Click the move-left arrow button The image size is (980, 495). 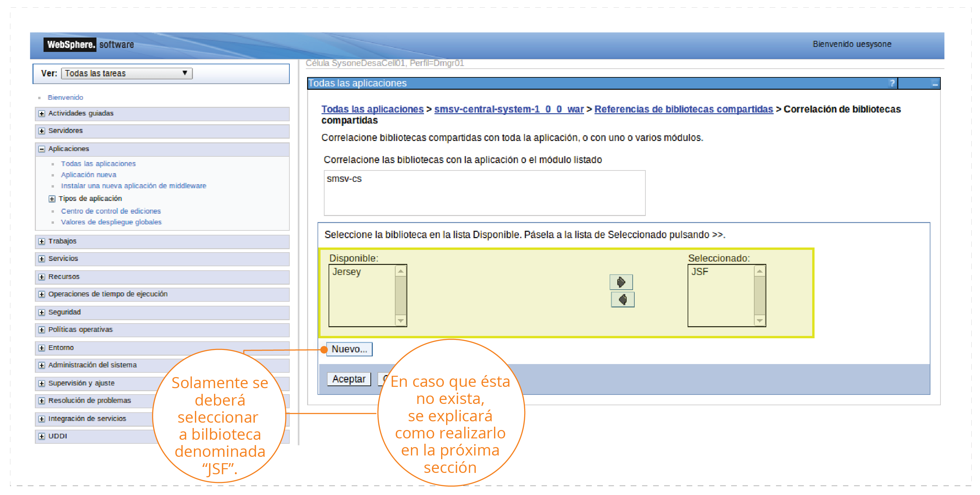(622, 300)
